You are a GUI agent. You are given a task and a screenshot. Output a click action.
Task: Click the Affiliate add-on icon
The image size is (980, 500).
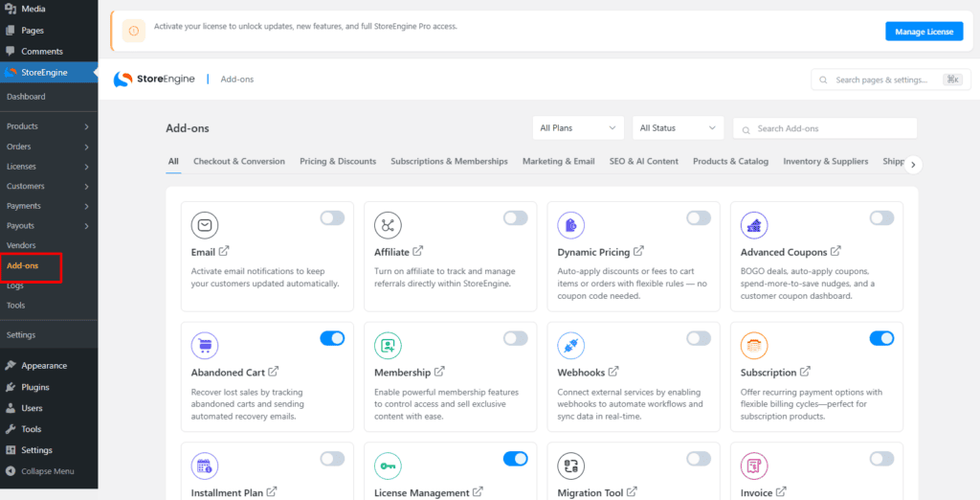(388, 225)
